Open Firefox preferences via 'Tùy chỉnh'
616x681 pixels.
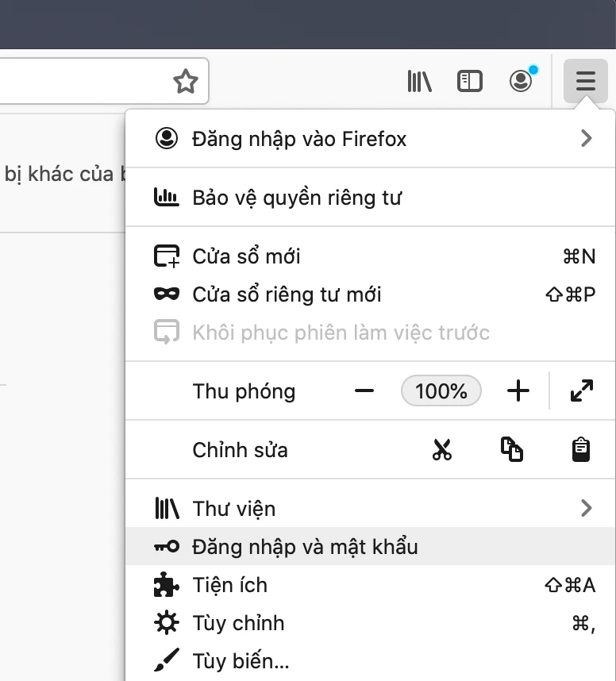point(238,623)
